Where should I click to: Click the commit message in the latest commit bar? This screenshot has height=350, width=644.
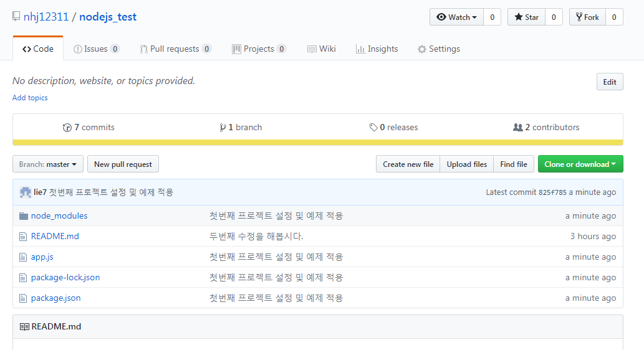[112, 192]
